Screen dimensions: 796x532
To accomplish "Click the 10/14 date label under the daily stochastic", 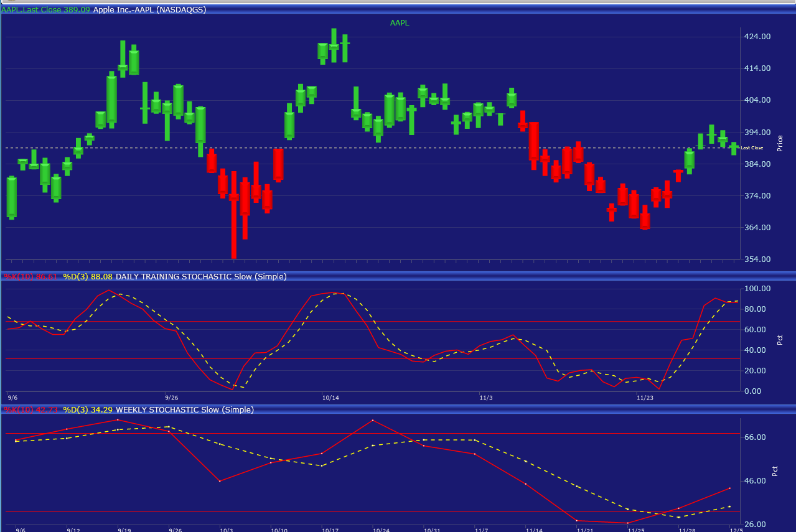I will [x=330, y=397].
